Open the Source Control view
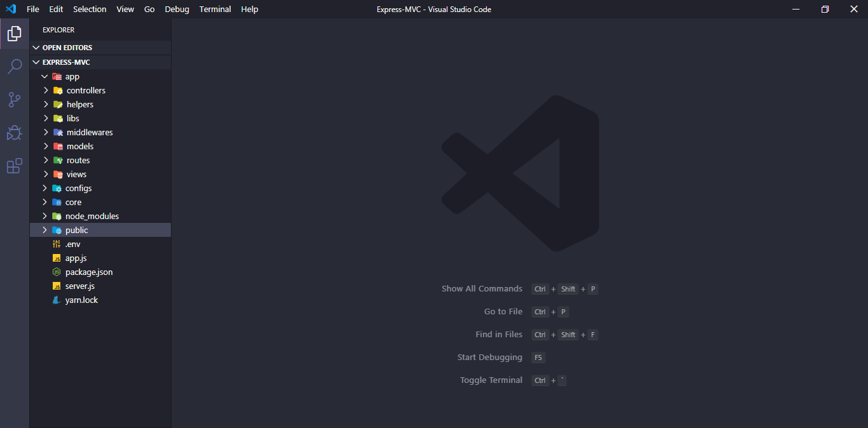Viewport: 868px width, 428px height. [15, 100]
